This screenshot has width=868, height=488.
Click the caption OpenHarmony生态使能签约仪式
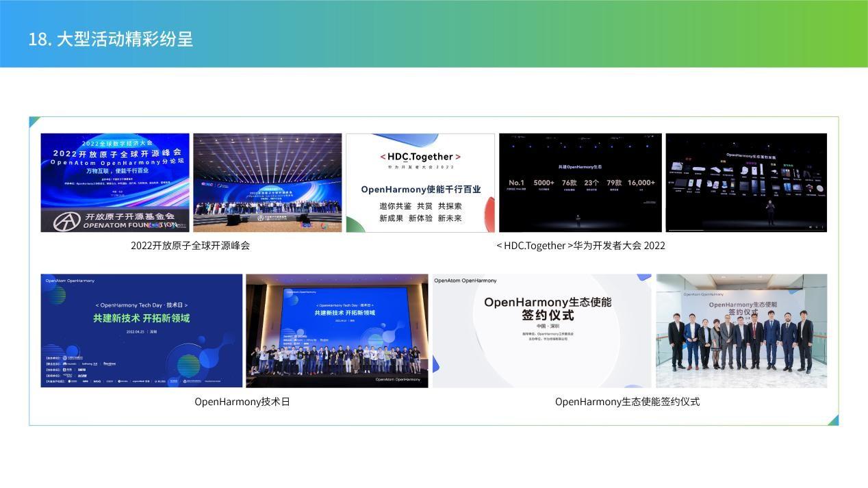click(627, 402)
